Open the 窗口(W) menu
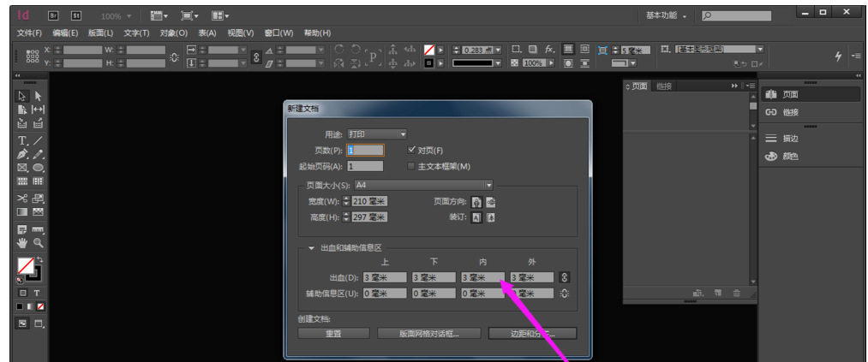 coord(279,33)
